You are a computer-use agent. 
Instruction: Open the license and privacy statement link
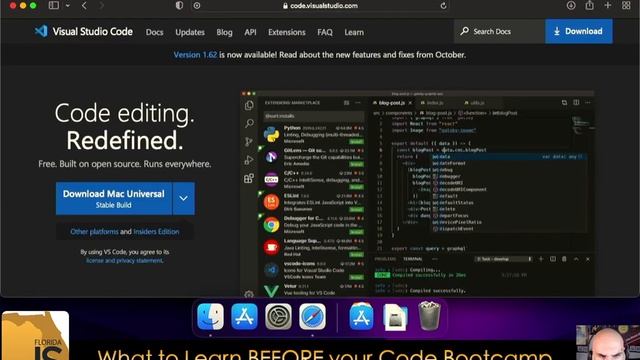pos(124,260)
